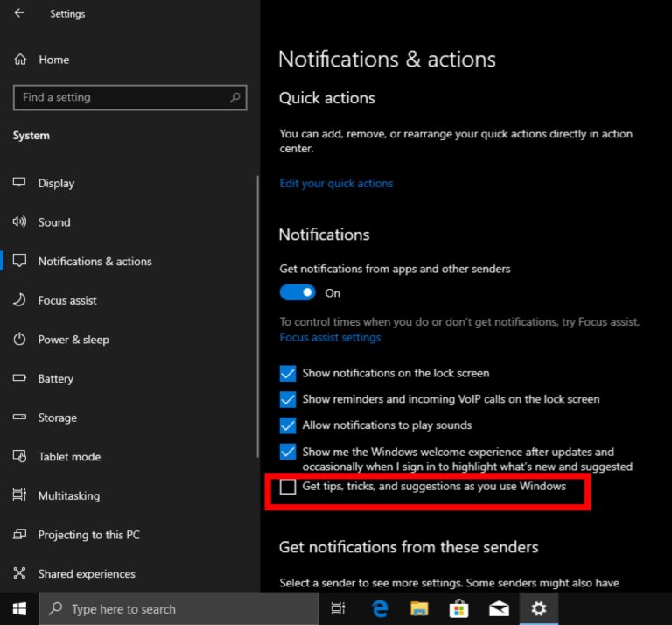The image size is (672, 625).
Task: Open the Mail app from taskbar
Action: click(499, 608)
